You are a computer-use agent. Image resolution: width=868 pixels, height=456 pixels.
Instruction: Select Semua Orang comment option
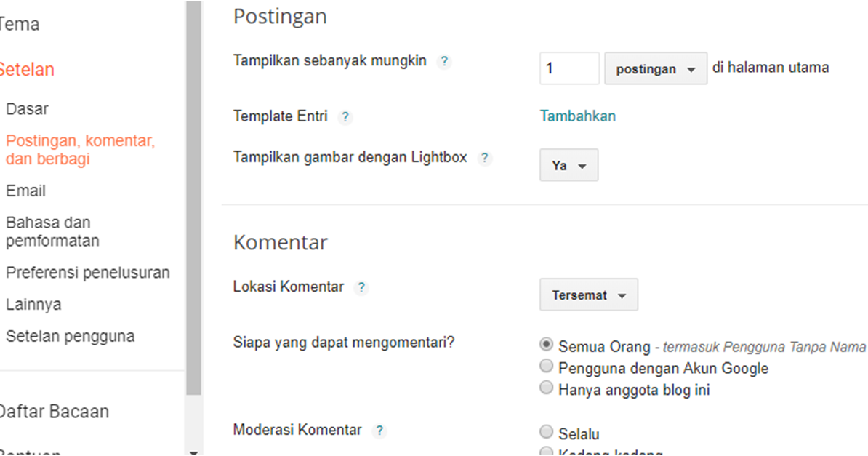pyautogui.click(x=547, y=345)
